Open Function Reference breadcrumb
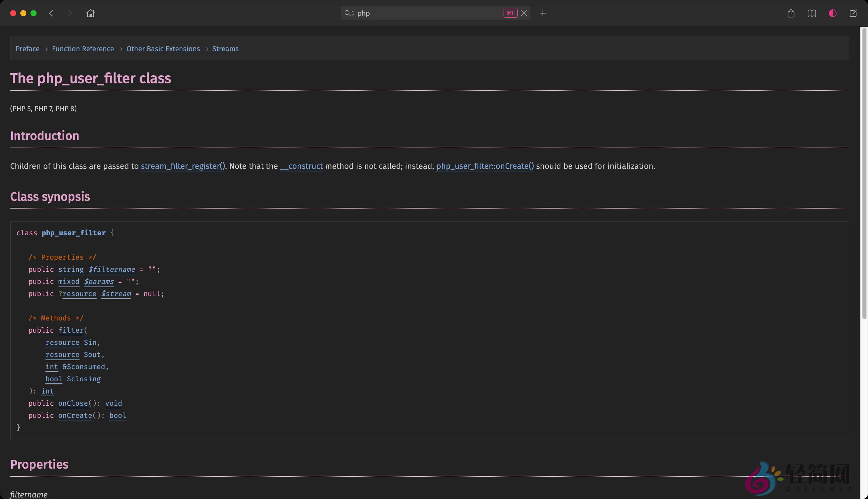 [x=83, y=49]
